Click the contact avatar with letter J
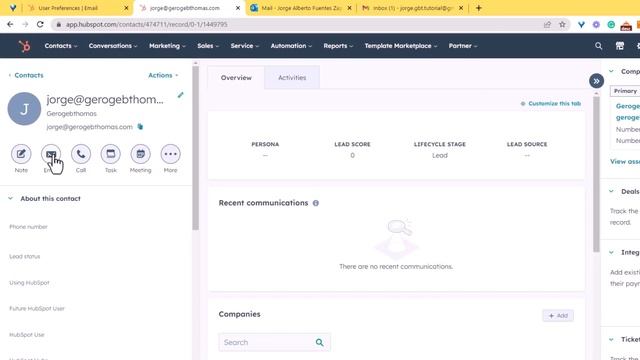This screenshot has height=360, width=640. click(x=24, y=109)
